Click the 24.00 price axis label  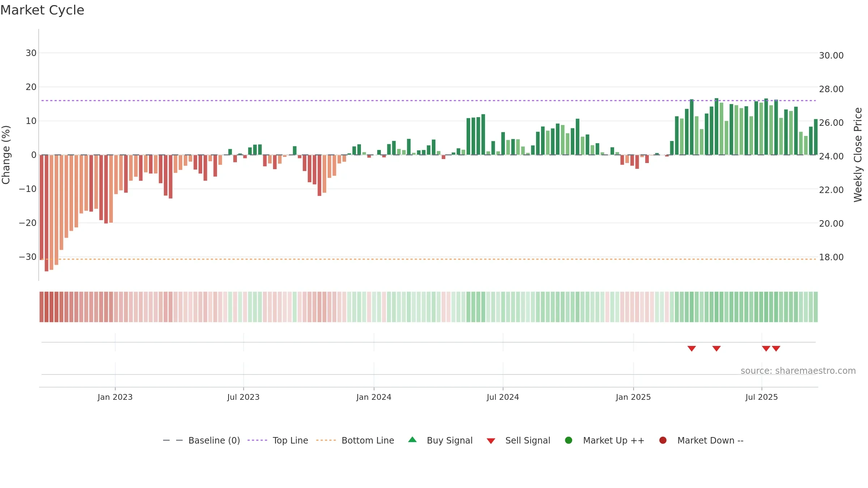(831, 156)
